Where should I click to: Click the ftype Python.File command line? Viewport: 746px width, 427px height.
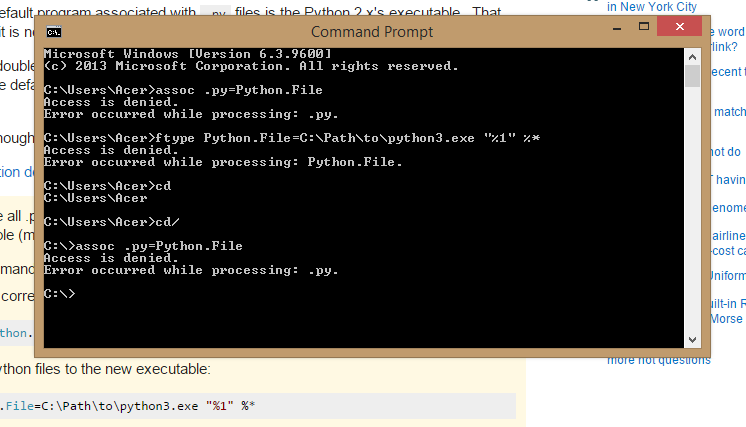point(292,138)
